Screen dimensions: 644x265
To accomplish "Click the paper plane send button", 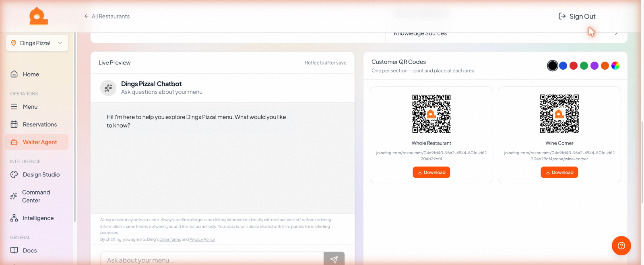I will click(334, 259).
